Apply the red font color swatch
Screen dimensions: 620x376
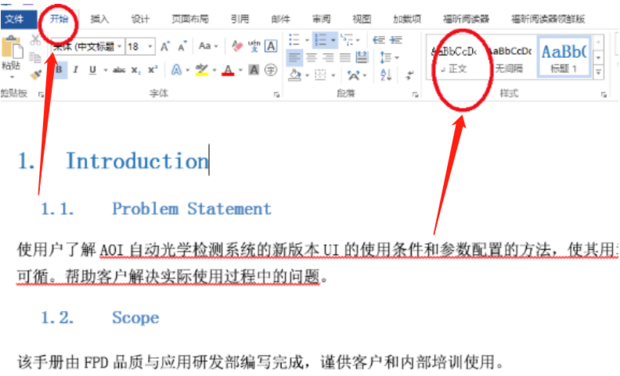228,70
